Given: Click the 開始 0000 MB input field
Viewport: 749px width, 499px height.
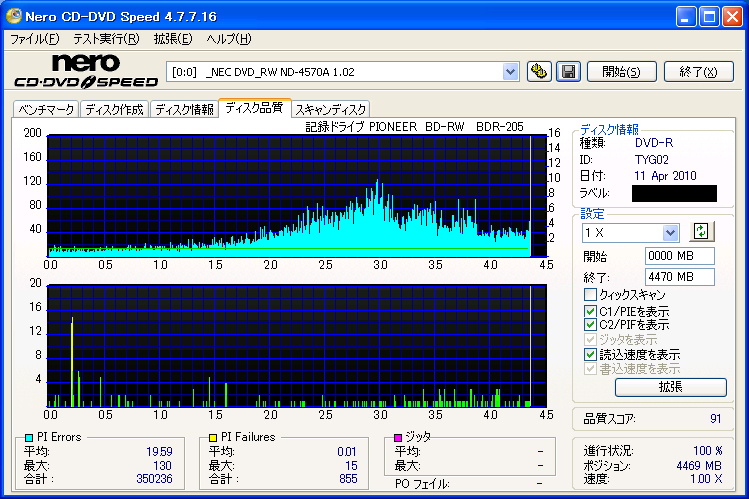Looking at the screenshot, I should tap(680, 256).
